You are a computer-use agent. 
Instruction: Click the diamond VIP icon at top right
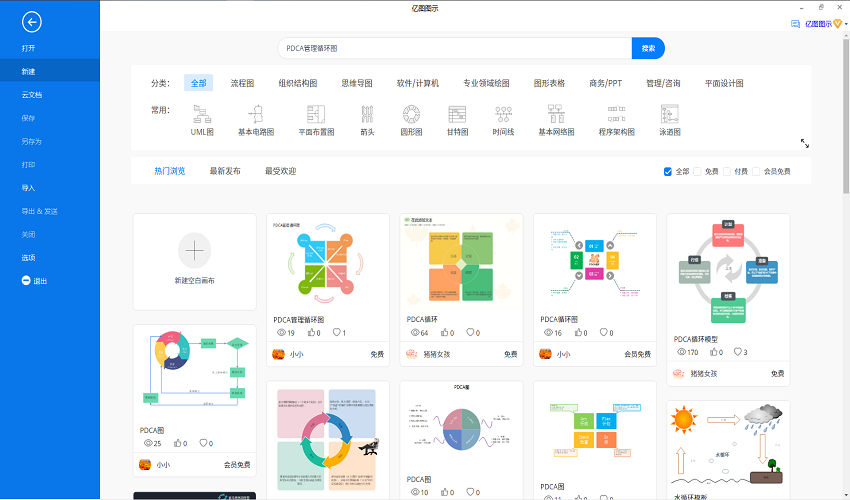[838, 24]
